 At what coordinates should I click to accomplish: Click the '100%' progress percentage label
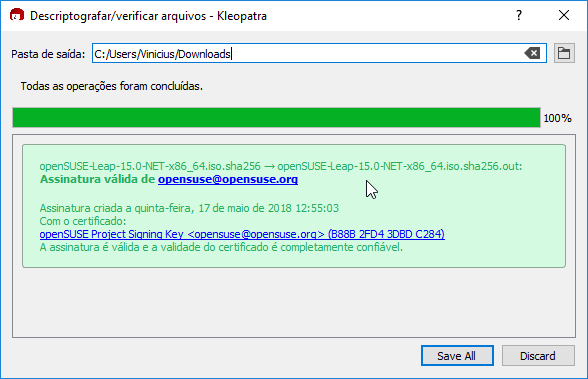click(557, 118)
